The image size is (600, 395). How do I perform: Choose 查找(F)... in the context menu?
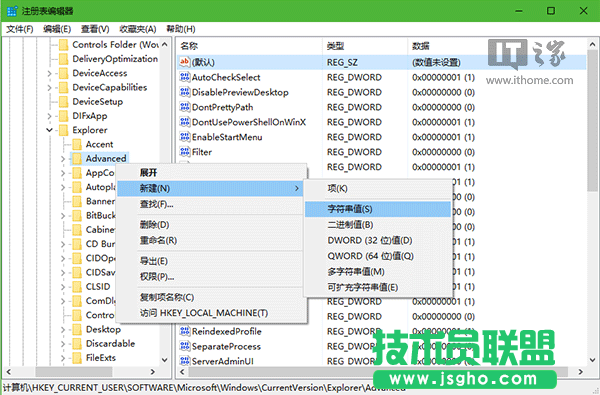pos(210,204)
